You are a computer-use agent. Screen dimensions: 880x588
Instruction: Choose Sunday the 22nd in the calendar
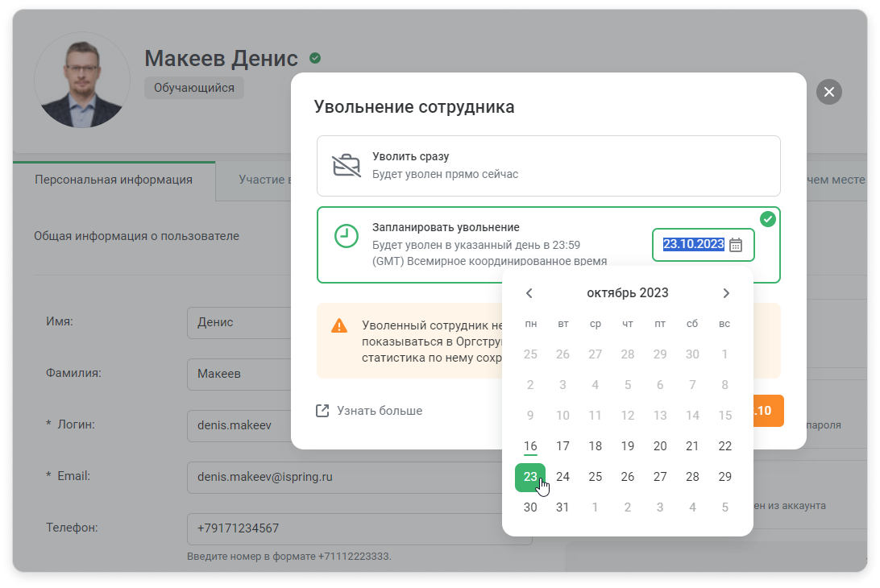click(x=725, y=446)
